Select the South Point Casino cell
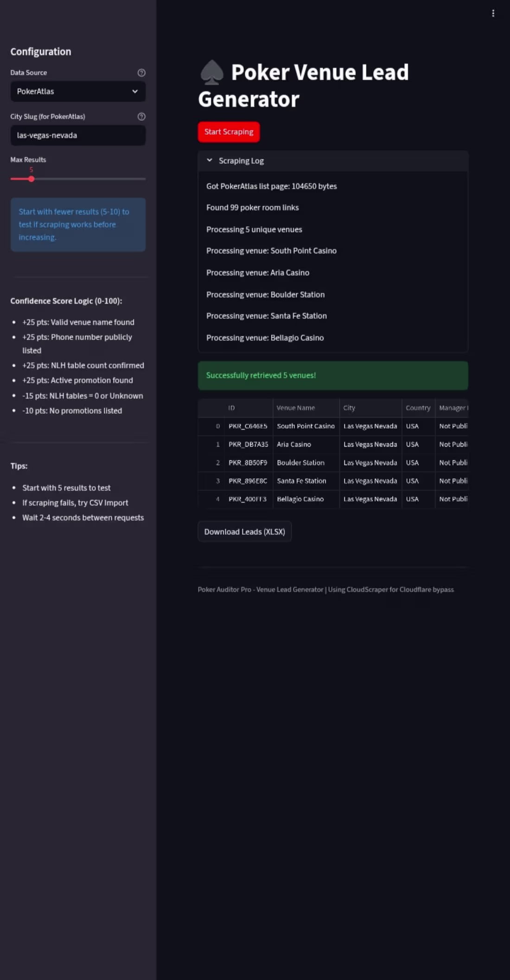 pyautogui.click(x=306, y=426)
